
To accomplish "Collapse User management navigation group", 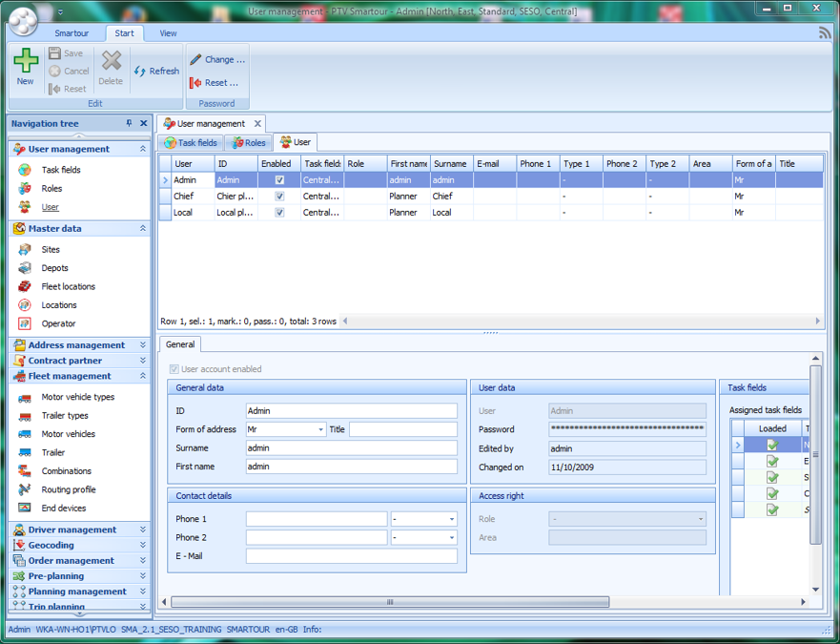I will [142, 149].
